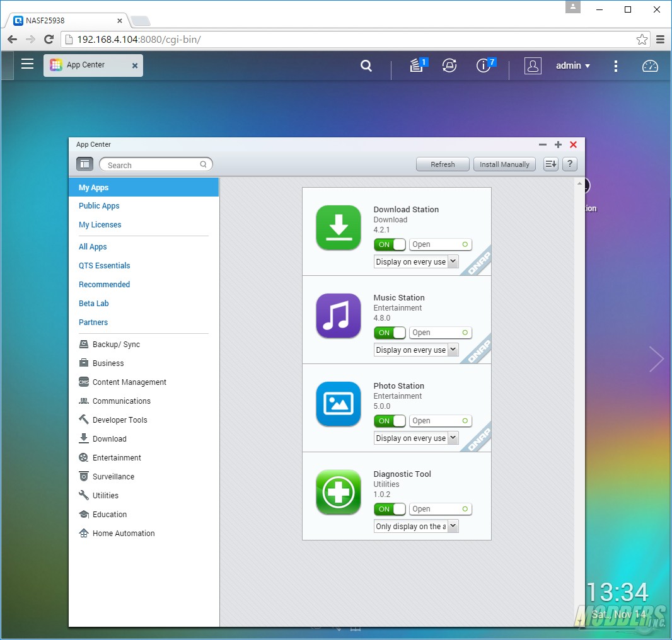Open background tasks icon with badge 1
This screenshot has height=640, width=672.
(419, 65)
